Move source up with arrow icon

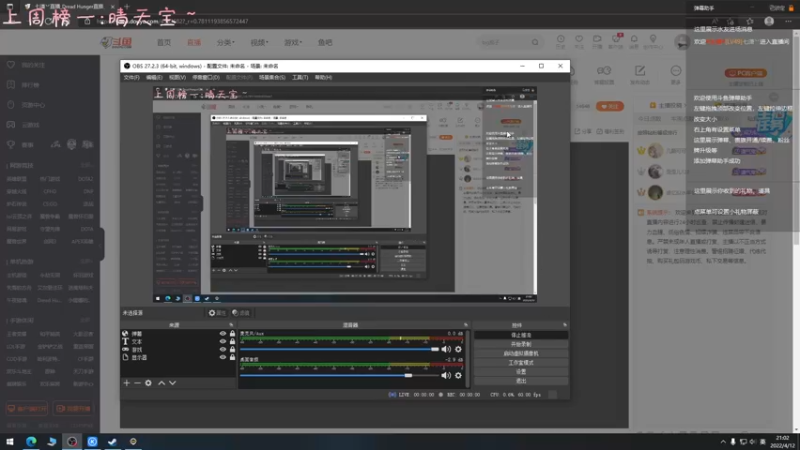click(x=161, y=383)
